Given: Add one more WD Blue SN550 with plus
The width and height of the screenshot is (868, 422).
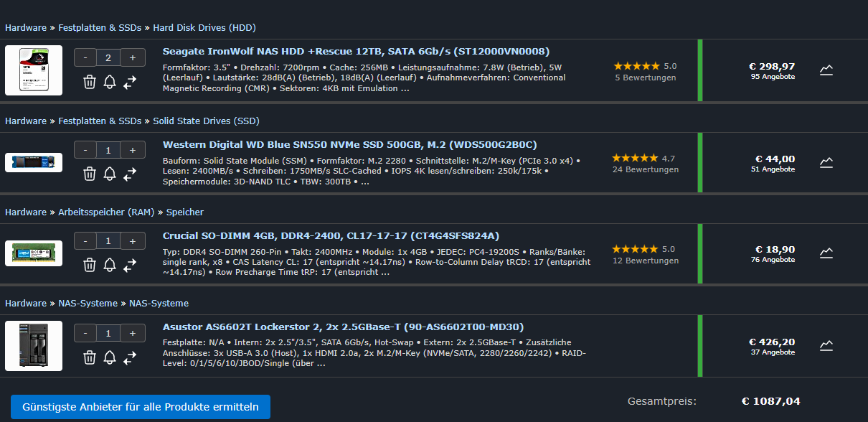Looking at the screenshot, I should coord(133,150).
